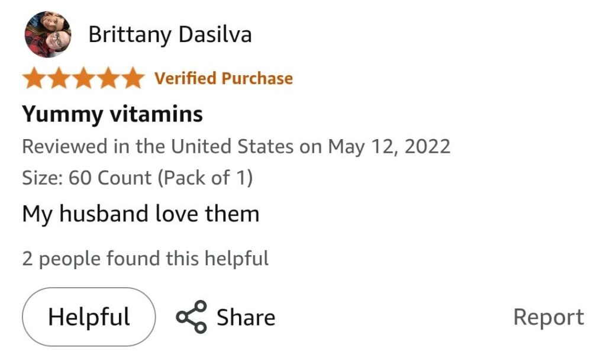
Task: Click the fourth orange rating star
Action: 108,78
